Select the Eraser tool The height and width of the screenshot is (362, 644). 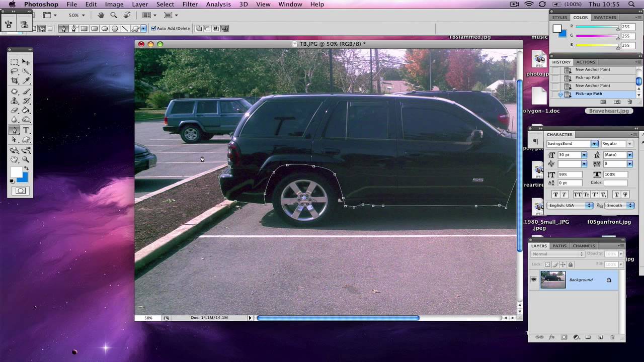pos(15,110)
